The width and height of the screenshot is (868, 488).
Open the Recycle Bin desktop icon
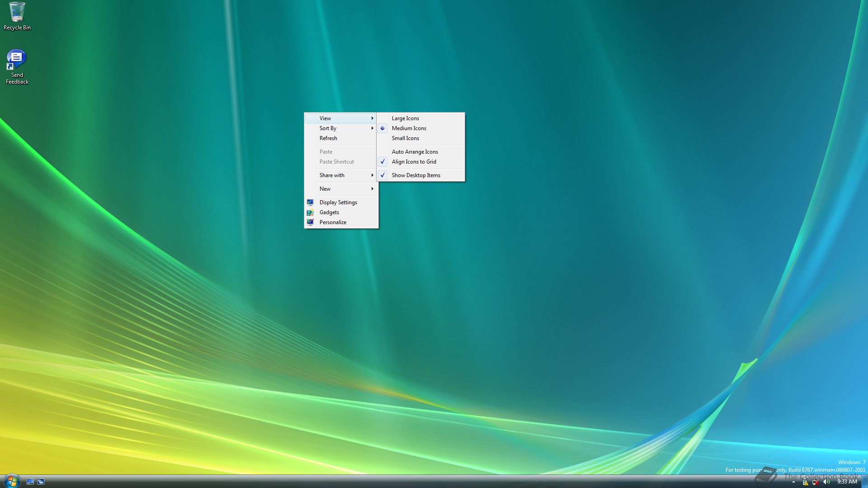[x=17, y=16]
